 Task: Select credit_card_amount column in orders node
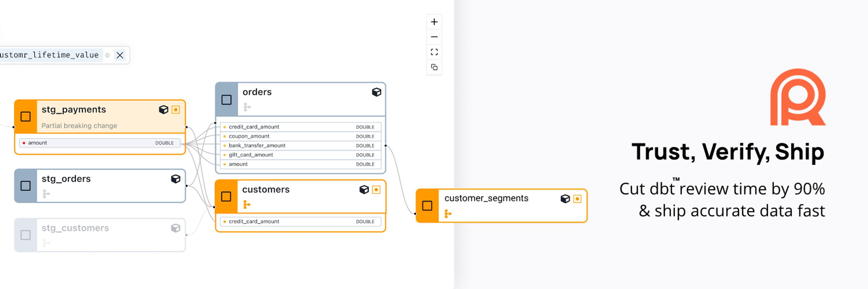[301, 127]
